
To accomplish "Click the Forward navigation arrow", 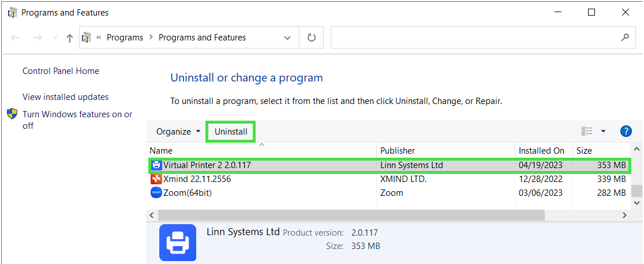I will click(x=38, y=38).
